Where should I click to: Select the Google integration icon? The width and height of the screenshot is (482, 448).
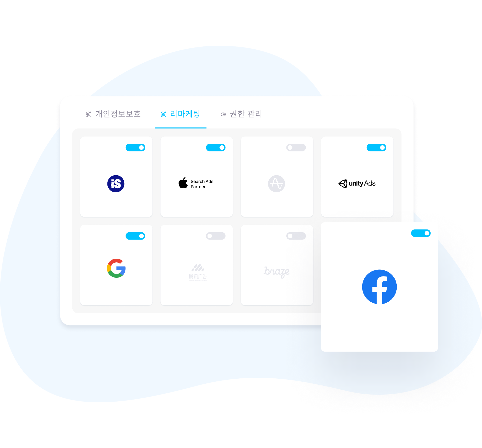pyautogui.click(x=116, y=268)
